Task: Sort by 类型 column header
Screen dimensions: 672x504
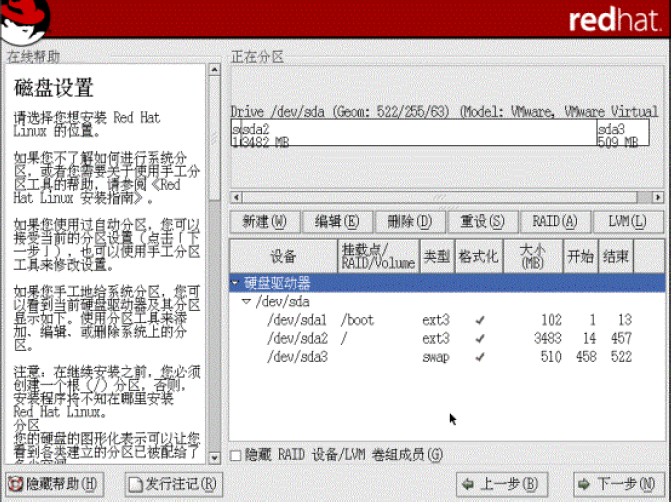Action: click(x=437, y=256)
